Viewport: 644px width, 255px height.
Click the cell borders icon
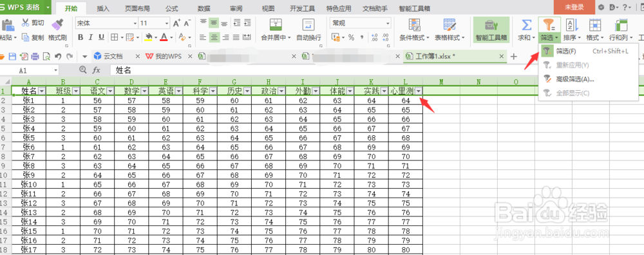coord(115,37)
